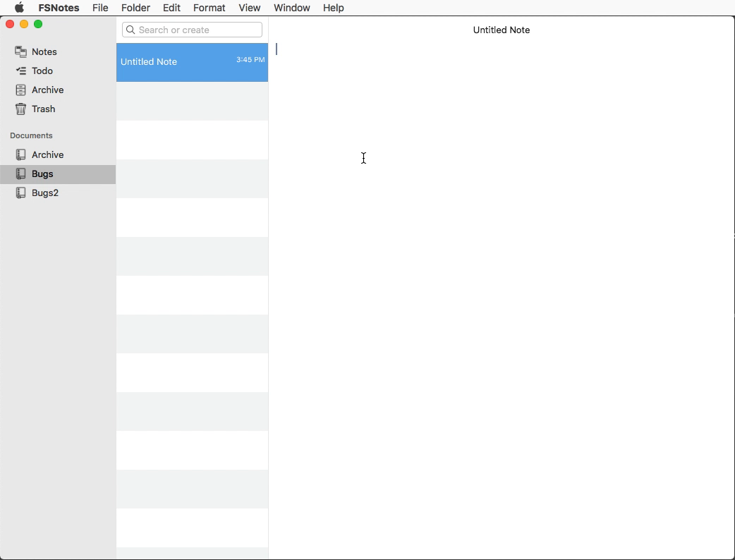Open the Window menu

click(x=291, y=8)
